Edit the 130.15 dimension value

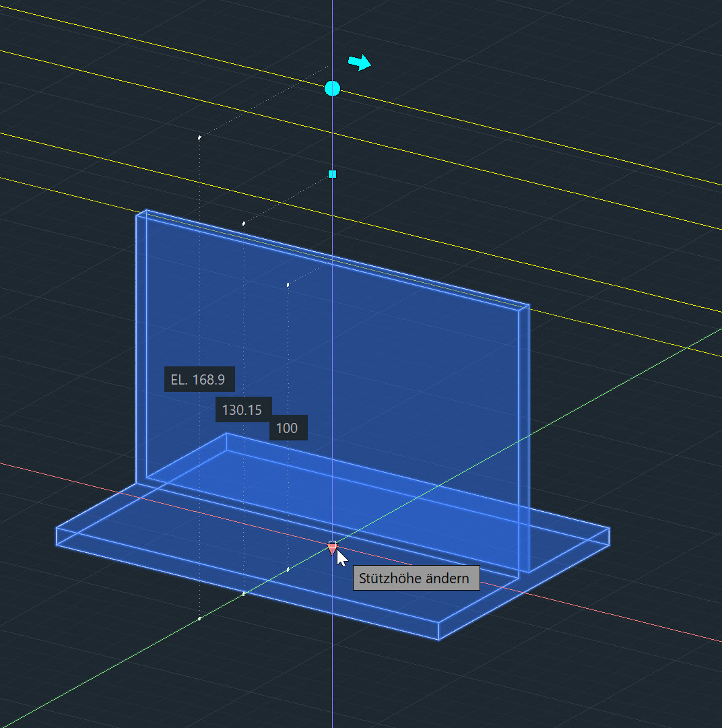click(243, 409)
